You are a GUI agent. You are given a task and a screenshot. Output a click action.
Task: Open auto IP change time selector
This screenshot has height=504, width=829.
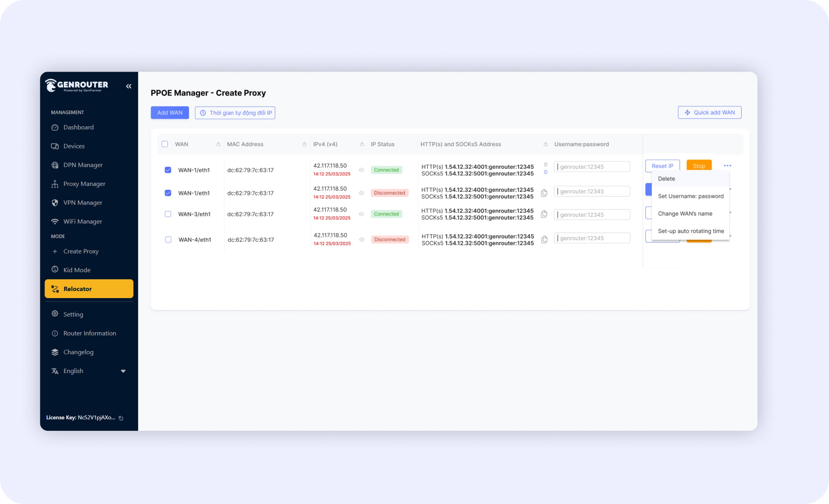[235, 113]
